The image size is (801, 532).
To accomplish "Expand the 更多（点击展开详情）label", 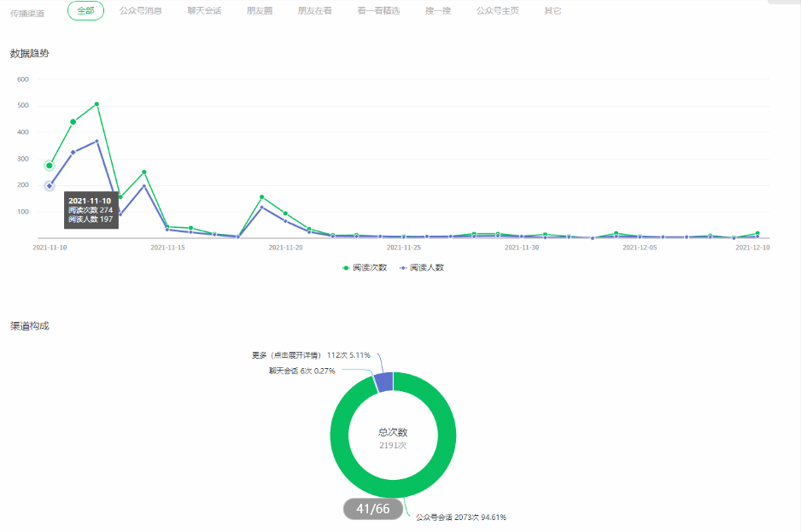I will [x=286, y=355].
